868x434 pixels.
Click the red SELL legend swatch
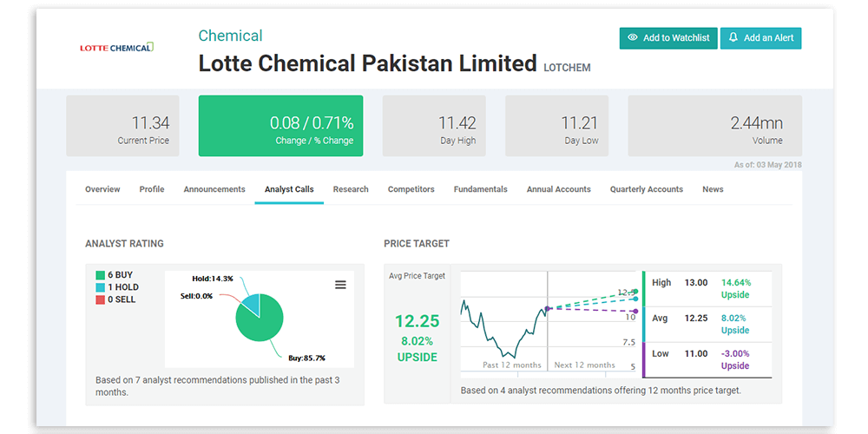(x=100, y=299)
